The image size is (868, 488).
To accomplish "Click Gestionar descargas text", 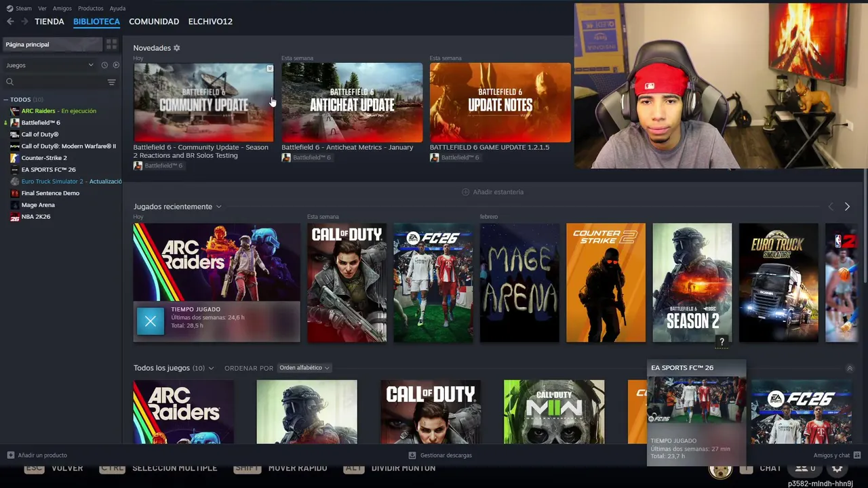I will (446, 455).
